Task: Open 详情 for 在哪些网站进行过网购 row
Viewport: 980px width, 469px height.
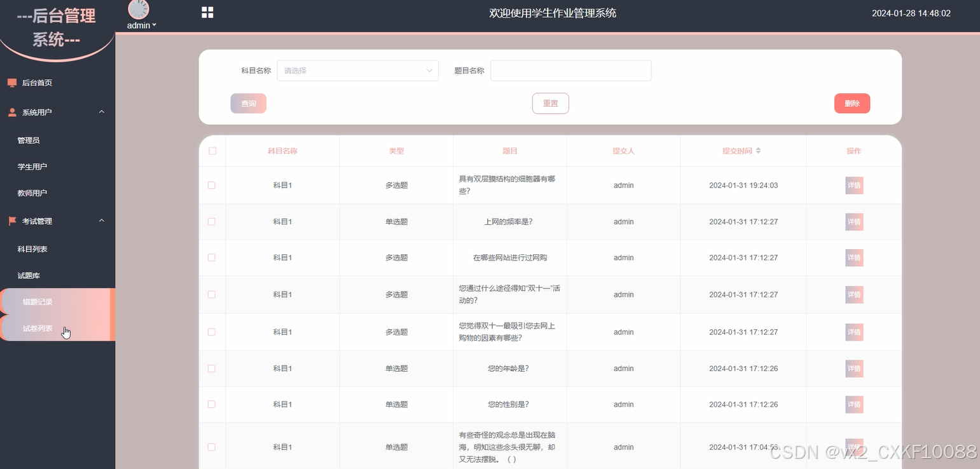Action: [x=854, y=257]
